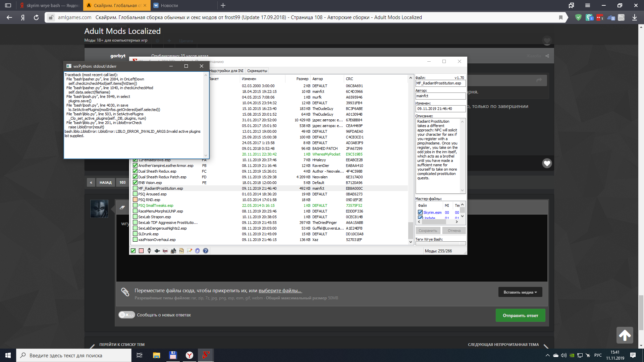This screenshot has height=362, width=644.
Task: Click the blue help question mark icon
Action: [x=206, y=251]
